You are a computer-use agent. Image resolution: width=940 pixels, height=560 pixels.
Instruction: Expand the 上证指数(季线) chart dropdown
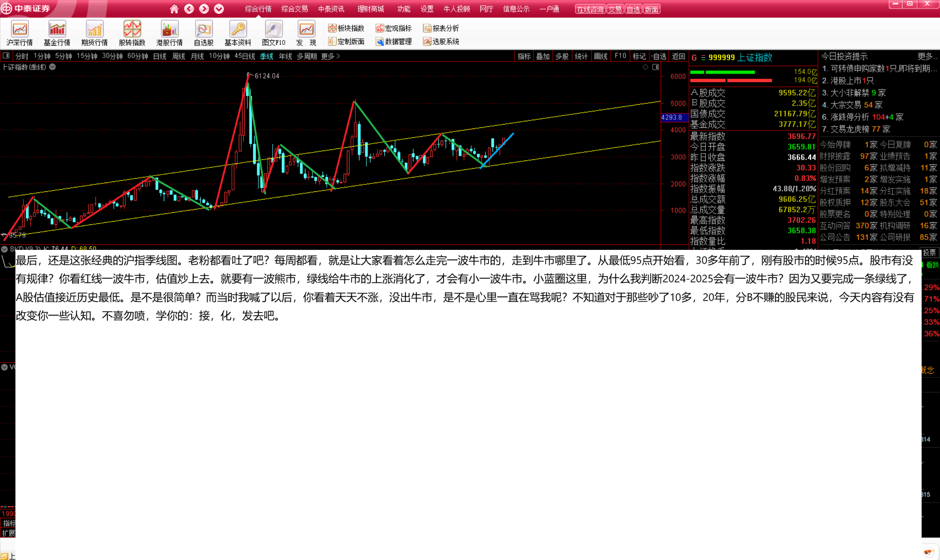(x=53, y=67)
